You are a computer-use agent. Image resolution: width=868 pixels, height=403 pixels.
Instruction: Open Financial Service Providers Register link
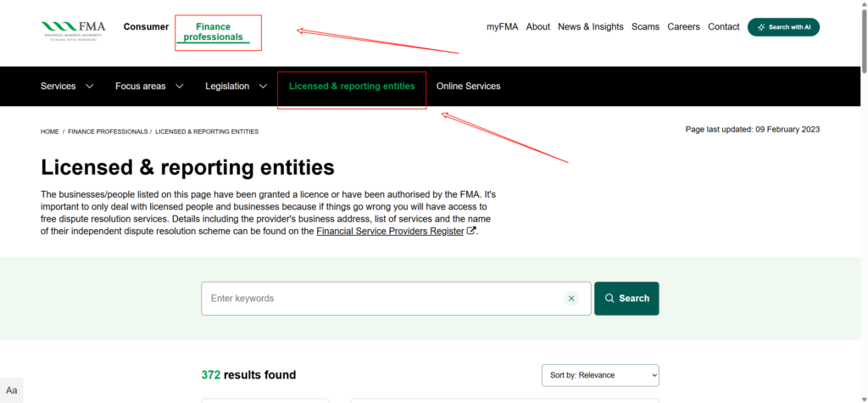[390, 231]
